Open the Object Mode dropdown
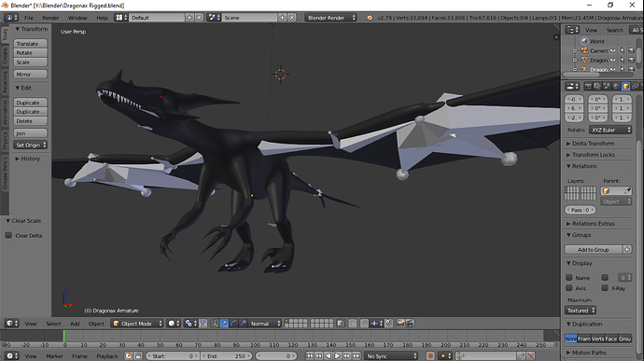The width and height of the screenshot is (644, 361). point(137,324)
